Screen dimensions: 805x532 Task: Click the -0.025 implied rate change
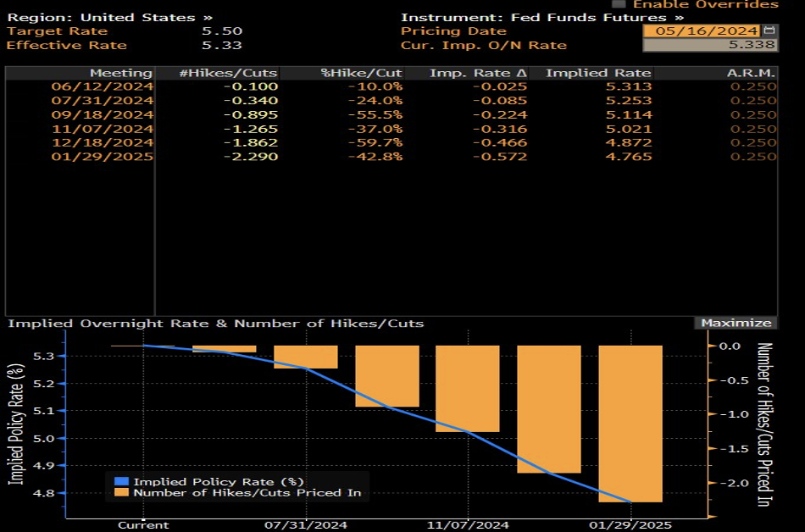coord(500,86)
